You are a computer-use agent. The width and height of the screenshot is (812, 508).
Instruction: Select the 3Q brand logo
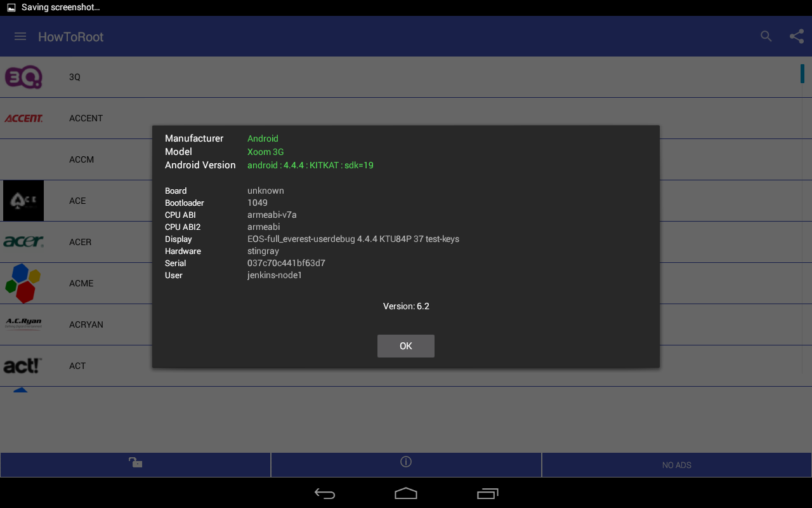[23, 77]
